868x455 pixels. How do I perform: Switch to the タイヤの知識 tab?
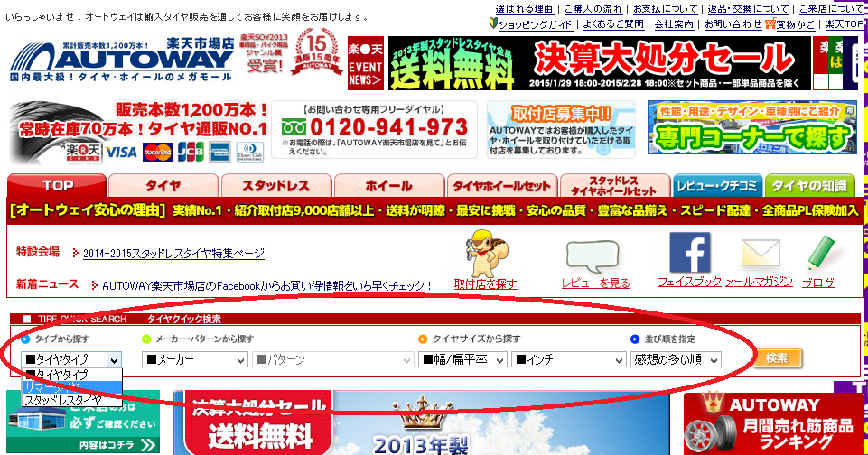[x=809, y=186]
